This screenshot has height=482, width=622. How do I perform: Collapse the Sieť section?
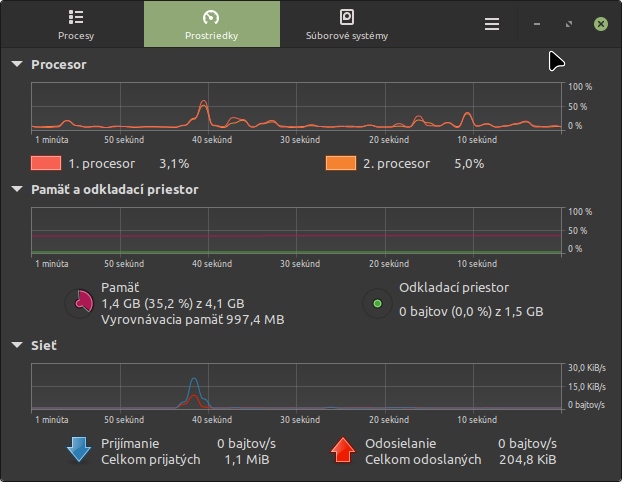coord(17,345)
